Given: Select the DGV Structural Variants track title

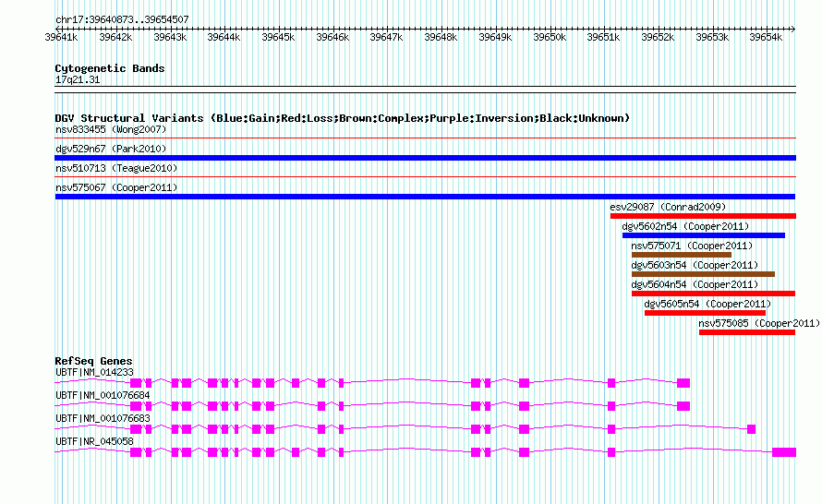Looking at the screenshot, I should (x=343, y=118).
